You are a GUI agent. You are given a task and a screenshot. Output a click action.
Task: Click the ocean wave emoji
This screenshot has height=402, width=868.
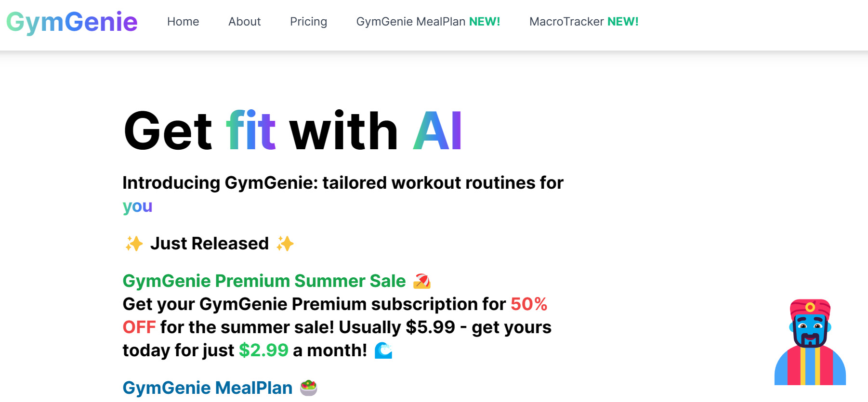(383, 350)
